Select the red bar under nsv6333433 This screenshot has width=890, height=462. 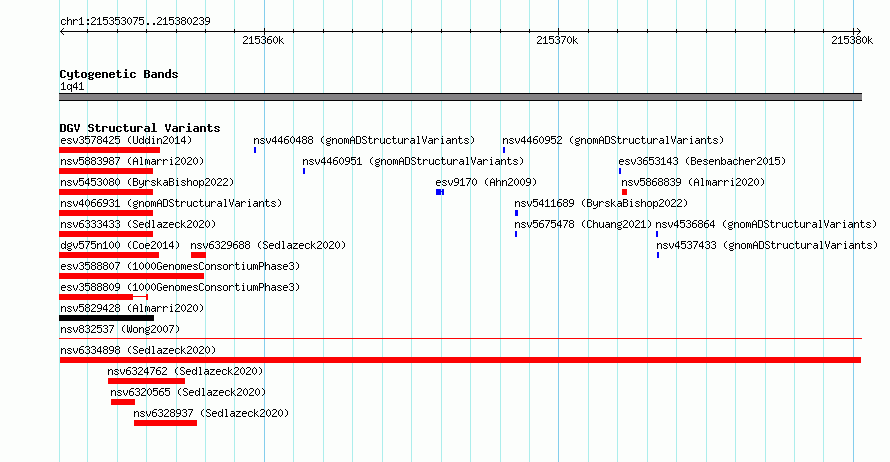(106, 234)
